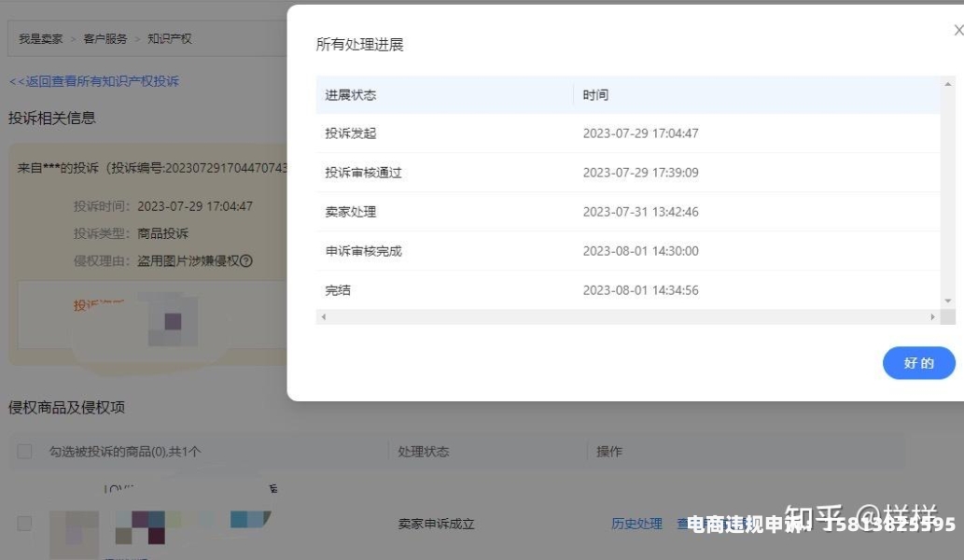
Task: Click the progress table scroll-up arrow
Action: click(948, 84)
